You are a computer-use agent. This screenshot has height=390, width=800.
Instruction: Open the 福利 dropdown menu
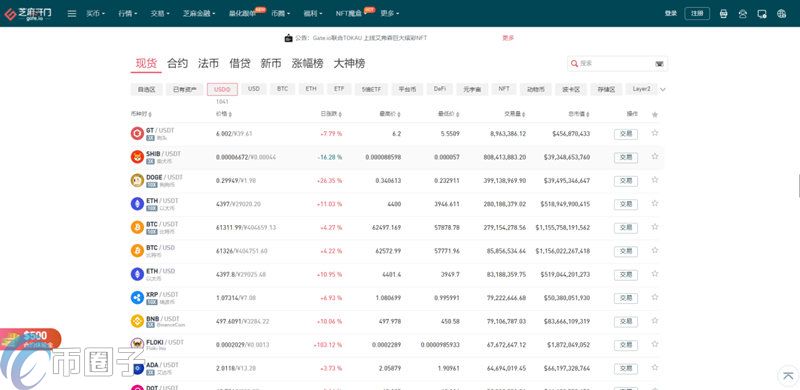[x=313, y=14]
